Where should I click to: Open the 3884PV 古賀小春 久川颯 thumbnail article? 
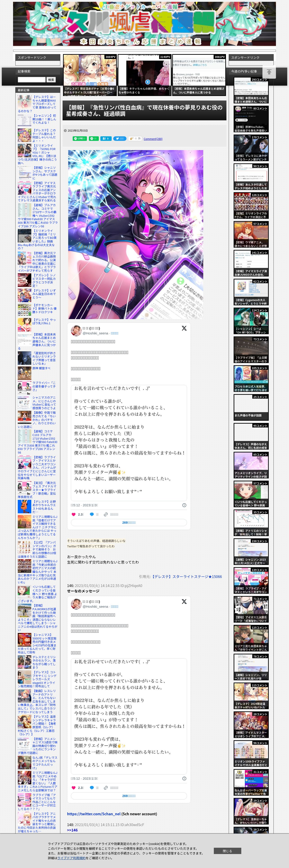90,75
